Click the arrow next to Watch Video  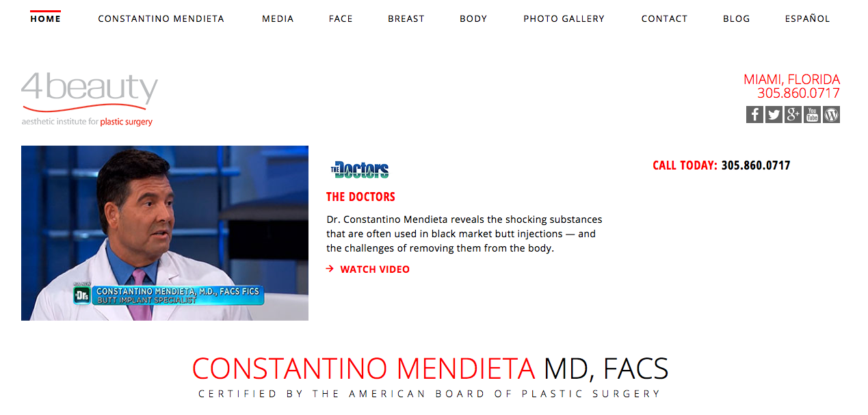tap(330, 269)
